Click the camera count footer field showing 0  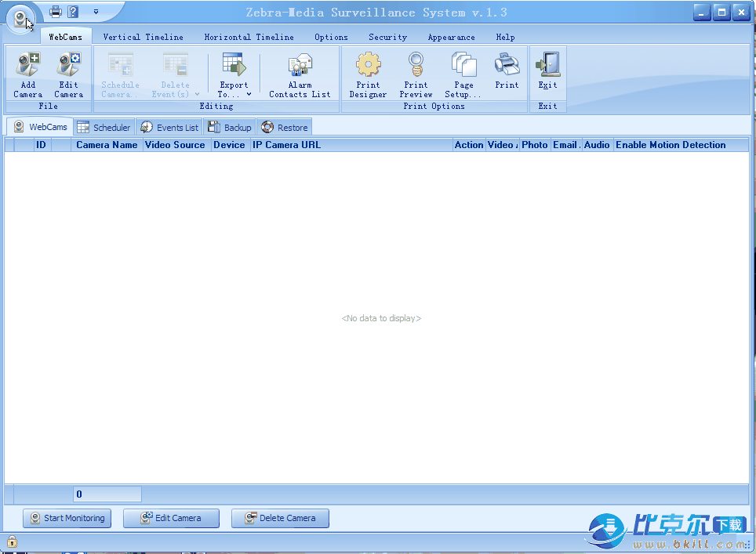pos(107,494)
